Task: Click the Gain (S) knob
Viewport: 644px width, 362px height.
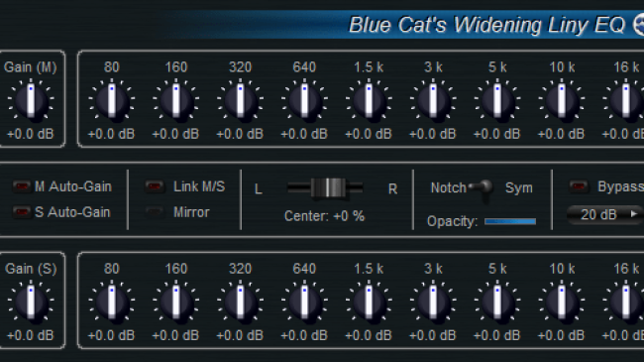Action: (x=31, y=302)
